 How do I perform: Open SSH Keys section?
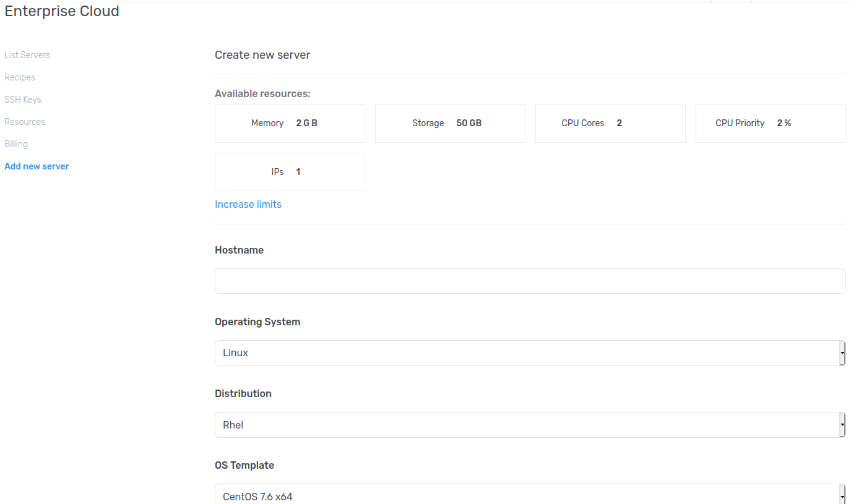click(23, 100)
